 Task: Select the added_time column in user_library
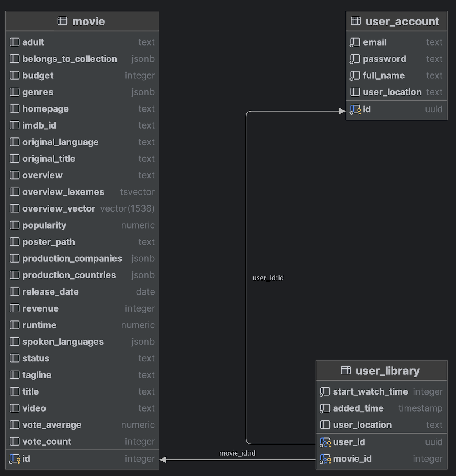[358, 408]
